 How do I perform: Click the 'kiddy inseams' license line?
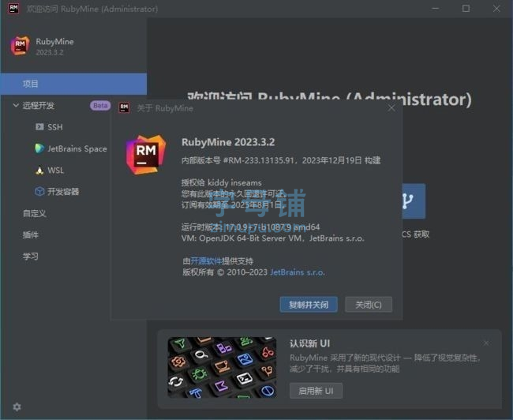[222, 182]
